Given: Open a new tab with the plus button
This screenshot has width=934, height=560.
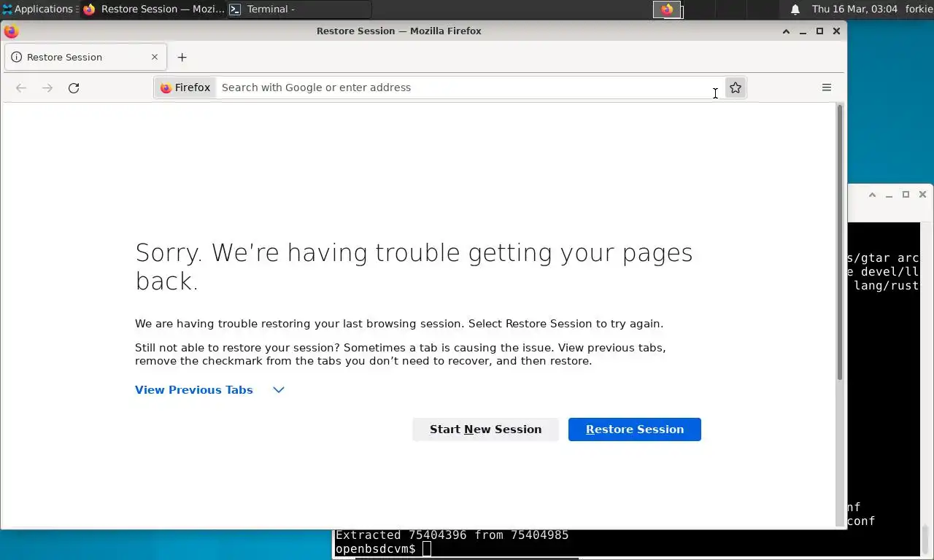Looking at the screenshot, I should (182, 57).
